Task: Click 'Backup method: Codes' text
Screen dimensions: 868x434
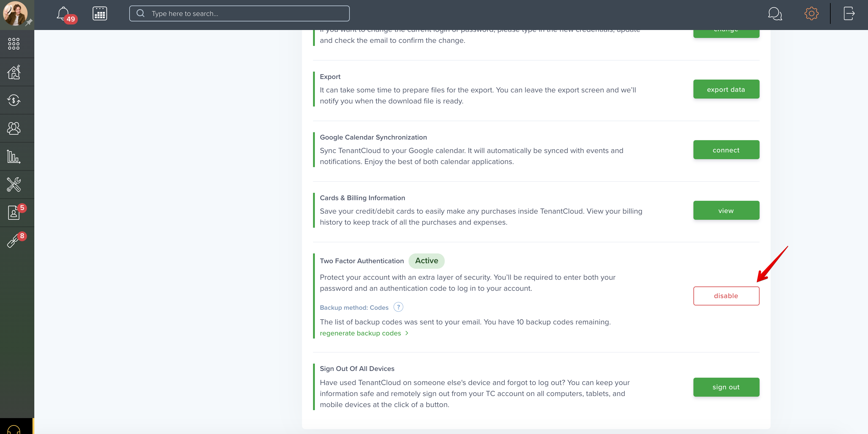Action: (x=354, y=307)
